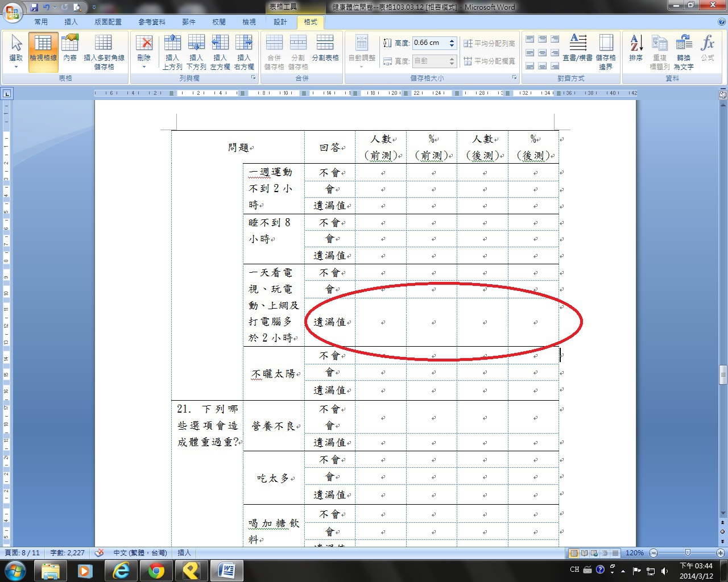Switch to the 常用 (Home) tab
This screenshot has width=728, height=582.
click(x=41, y=22)
